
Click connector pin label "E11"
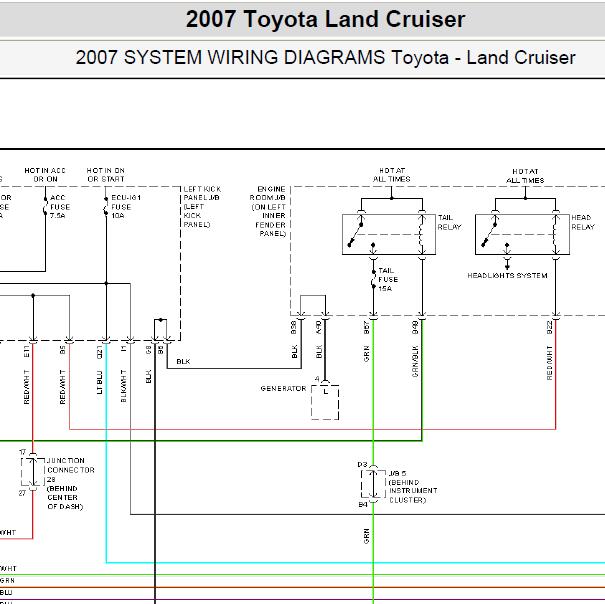(x=27, y=351)
